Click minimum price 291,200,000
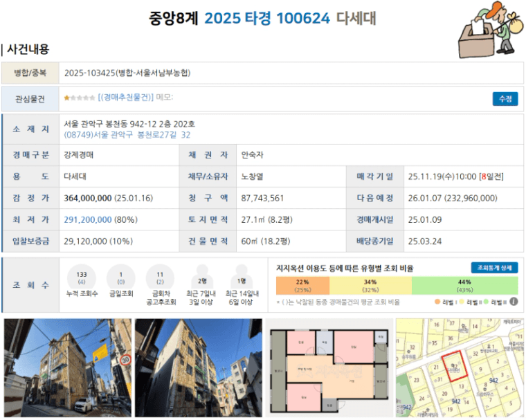This screenshot has width=526, height=420. [x=88, y=220]
